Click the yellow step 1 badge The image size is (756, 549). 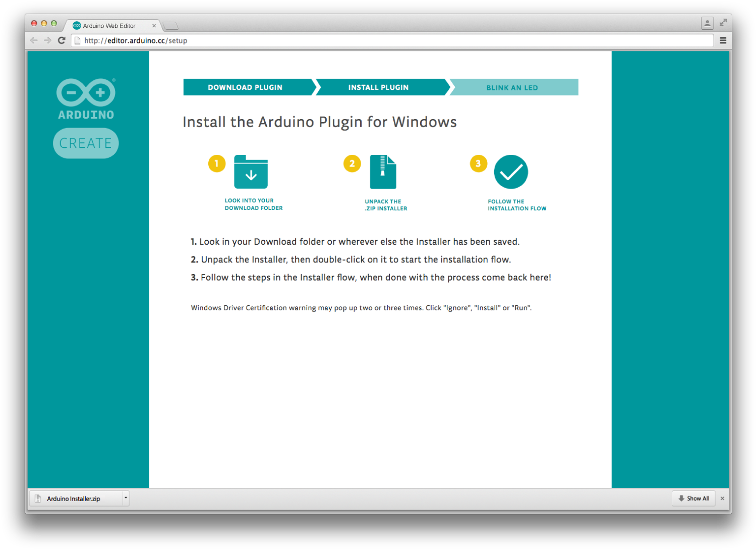tap(217, 163)
